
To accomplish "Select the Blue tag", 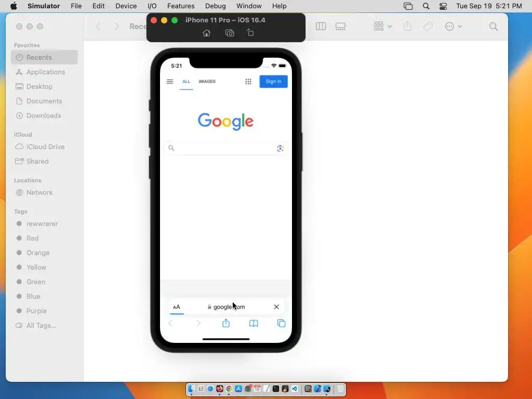I will [x=45, y=297].
